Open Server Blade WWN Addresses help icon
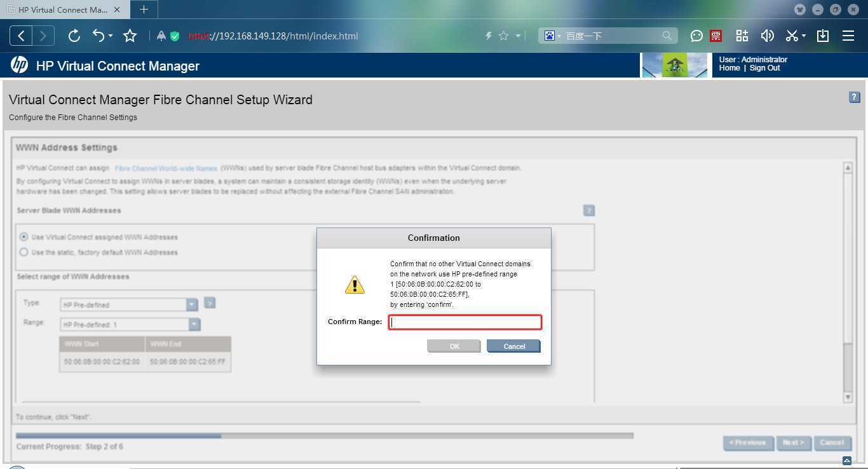This screenshot has height=469, width=868. tap(589, 210)
